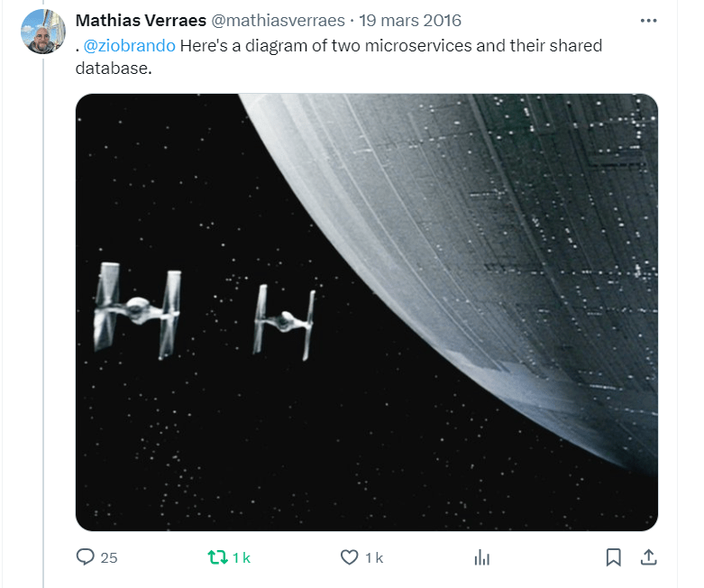Viewport: 704px width, 588px height.
Task: Share the tweet via upload icon
Action: pos(648,557)
